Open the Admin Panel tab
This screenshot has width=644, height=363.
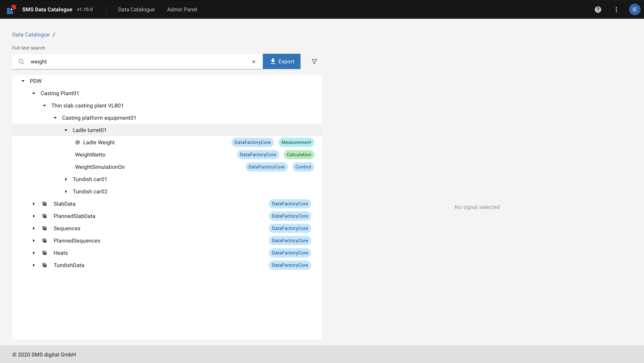coord(182,10)
